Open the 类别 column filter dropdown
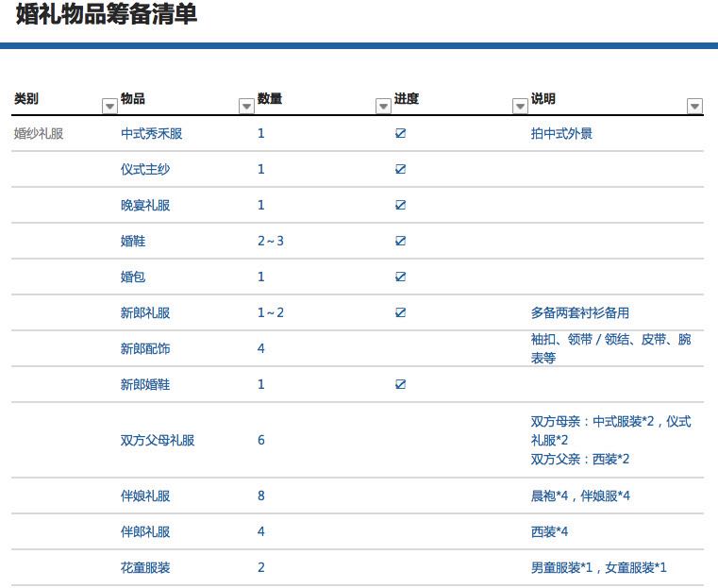 click(109, 107)
